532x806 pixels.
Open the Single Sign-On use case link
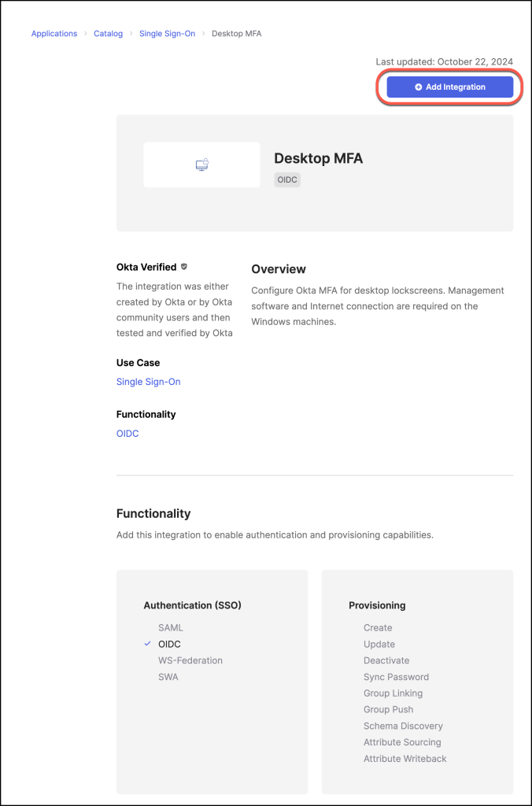coord(148,382)
